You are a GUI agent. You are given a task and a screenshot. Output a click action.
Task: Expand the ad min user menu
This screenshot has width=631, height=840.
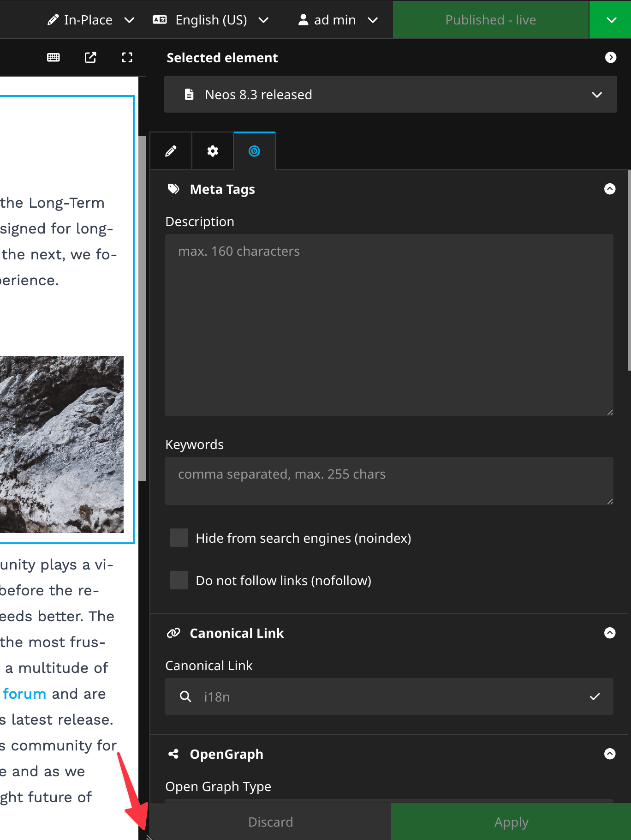pos(338,20)
